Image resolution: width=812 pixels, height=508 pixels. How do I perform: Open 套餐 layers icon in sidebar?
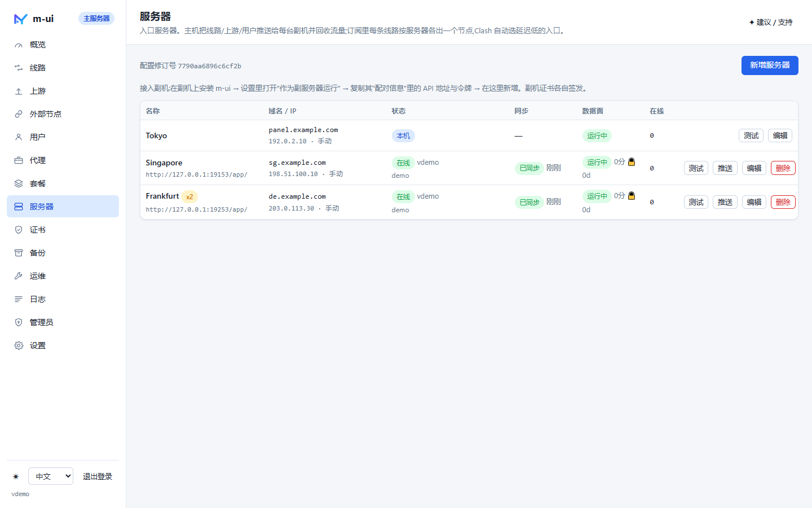[x=19, y=184]
